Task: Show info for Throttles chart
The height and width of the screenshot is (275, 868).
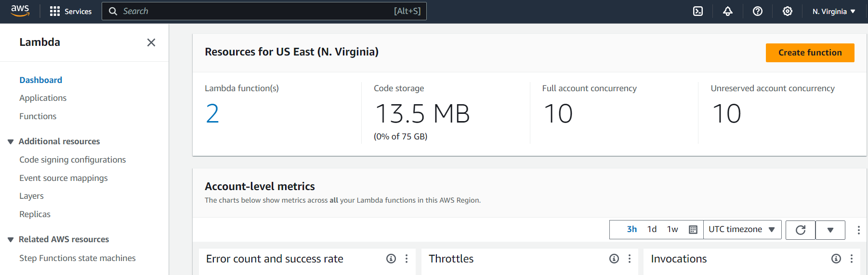Action: pos(614,259)
